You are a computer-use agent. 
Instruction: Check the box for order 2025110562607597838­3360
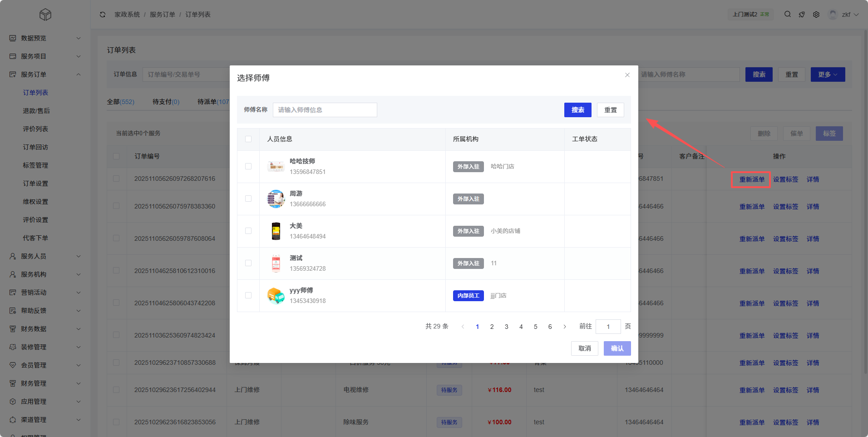[x=116, y=206]
